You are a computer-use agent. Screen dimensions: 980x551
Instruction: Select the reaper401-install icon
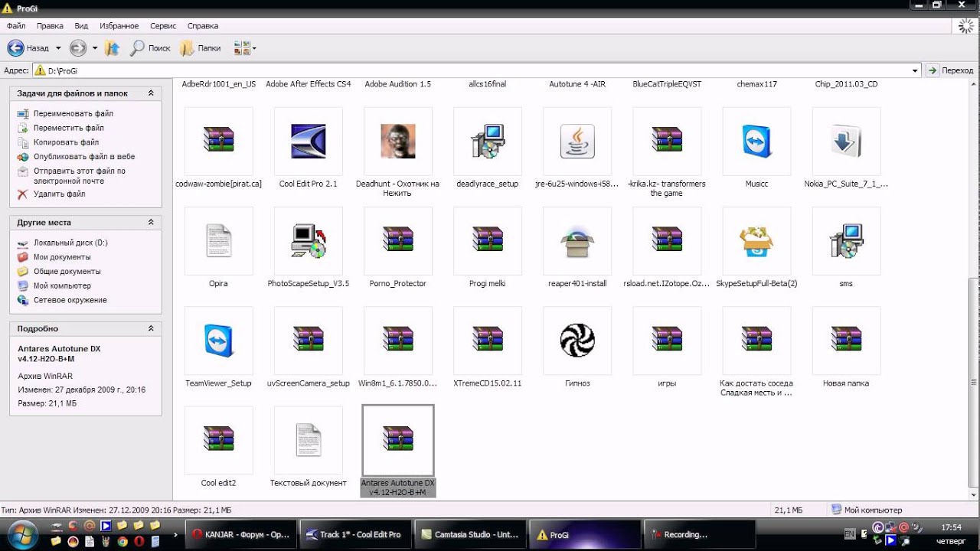(x=577, y=241)
